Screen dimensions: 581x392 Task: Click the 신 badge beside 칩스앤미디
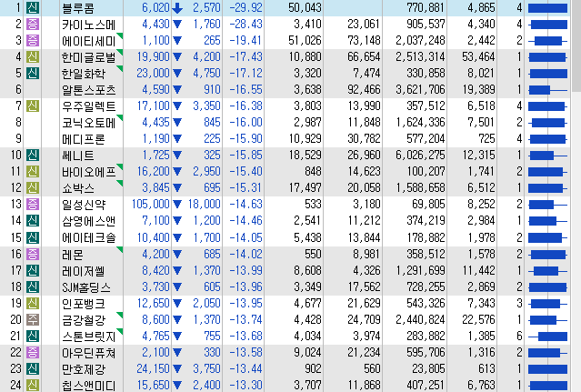(33, 385)
